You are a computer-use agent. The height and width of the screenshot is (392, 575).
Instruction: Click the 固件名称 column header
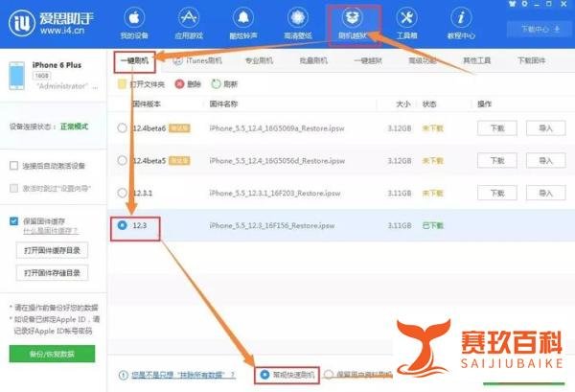(x=223, y=104)
